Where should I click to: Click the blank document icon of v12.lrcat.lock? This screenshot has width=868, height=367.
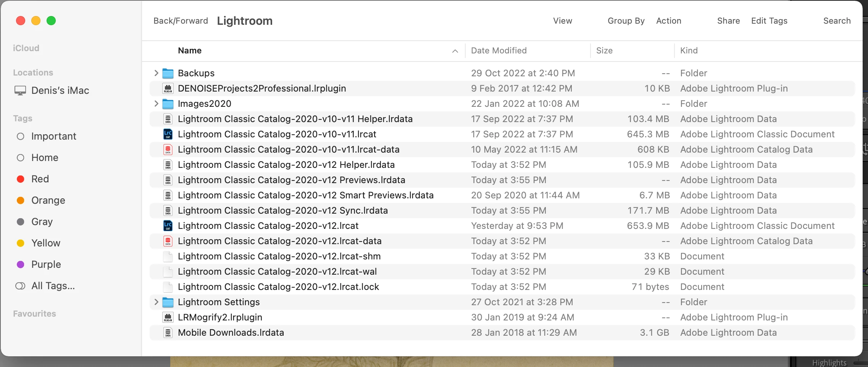pyautogui.click(x=168, y=287)
